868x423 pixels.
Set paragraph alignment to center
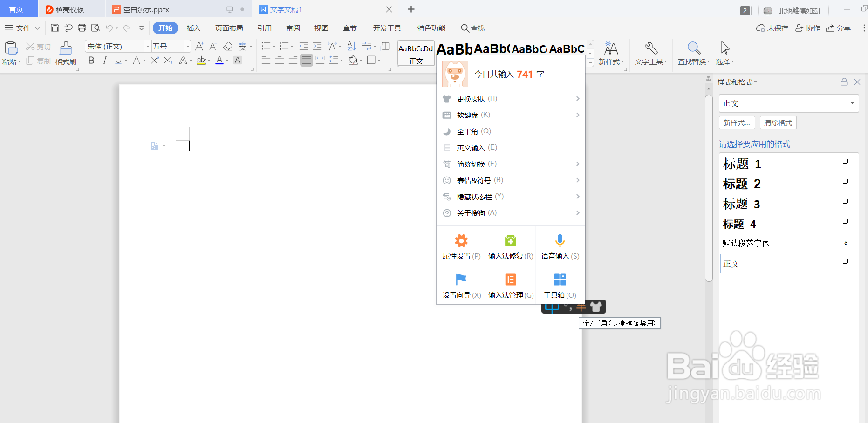coord(279,60)
